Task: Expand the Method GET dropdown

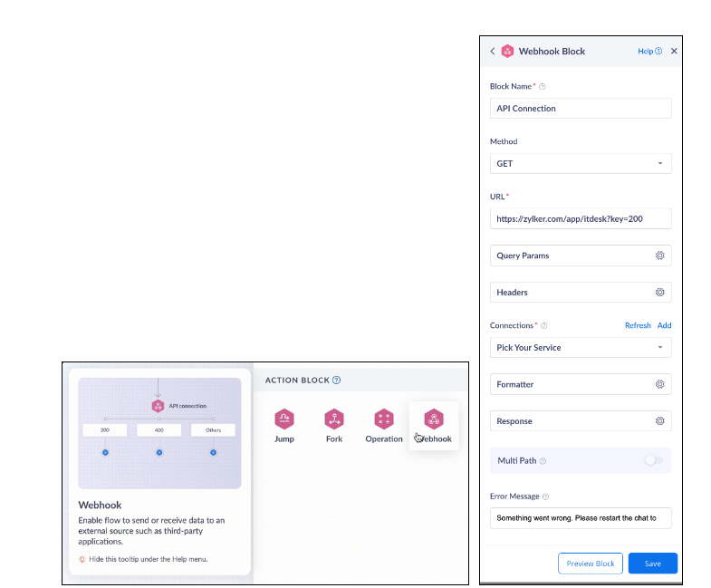Action: (x=580, y=164)
